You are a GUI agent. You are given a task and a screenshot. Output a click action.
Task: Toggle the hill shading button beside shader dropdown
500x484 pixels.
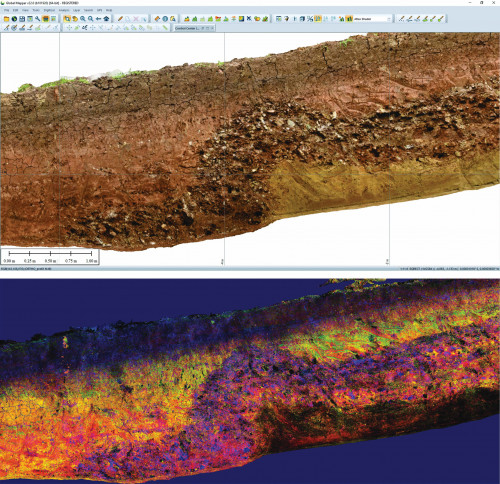click(349, 19)
